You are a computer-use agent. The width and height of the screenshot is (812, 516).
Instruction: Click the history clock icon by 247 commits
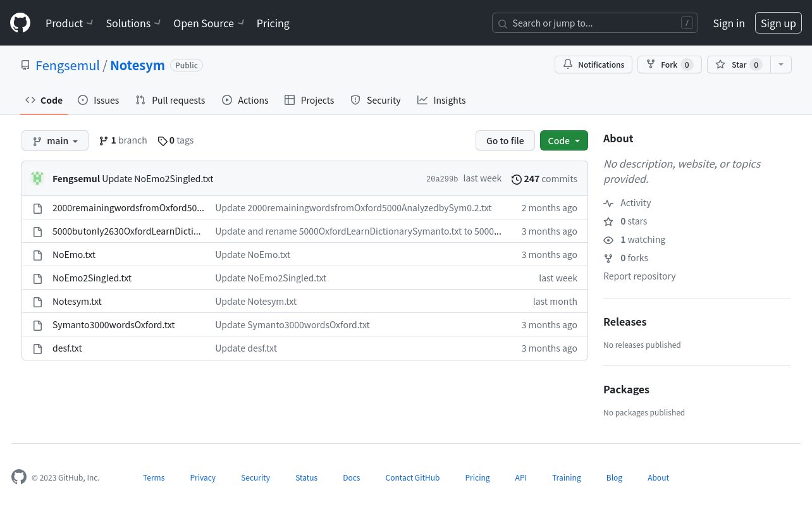pyautogui.click(x=517, y=179)
